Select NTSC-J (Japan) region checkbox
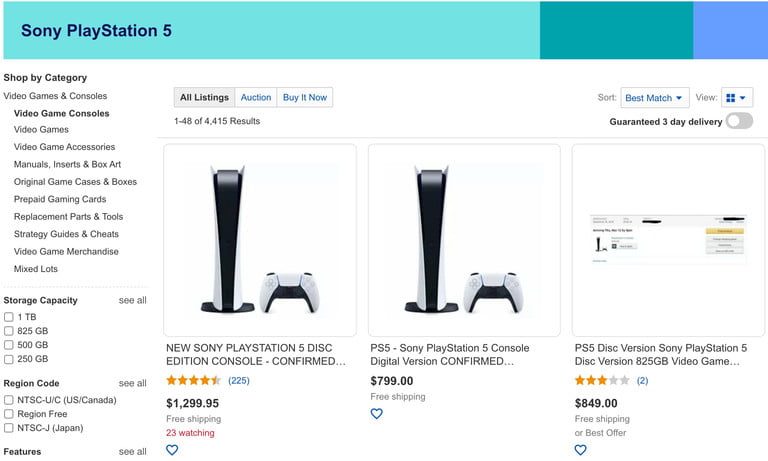 tap(9, 428)
